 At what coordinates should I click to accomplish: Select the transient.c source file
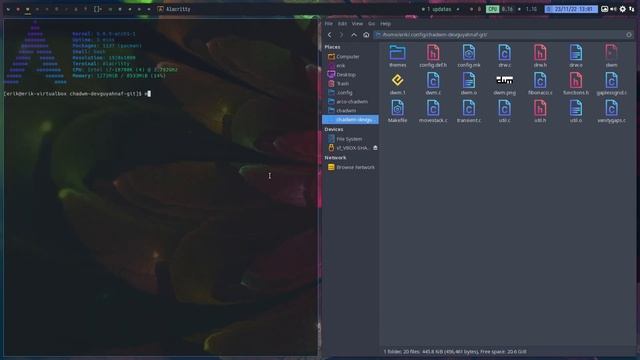469,111
